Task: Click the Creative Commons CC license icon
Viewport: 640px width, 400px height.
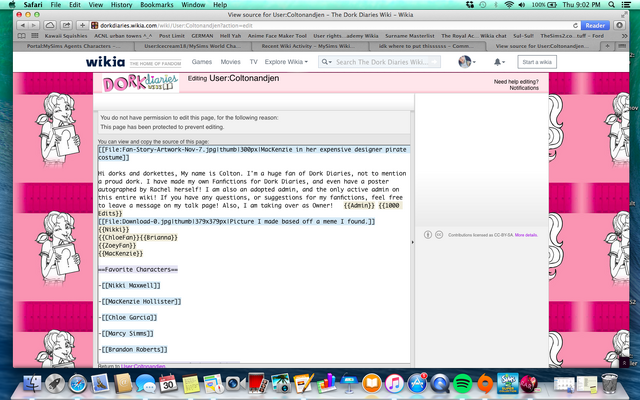Action: (x=439, y=235)
